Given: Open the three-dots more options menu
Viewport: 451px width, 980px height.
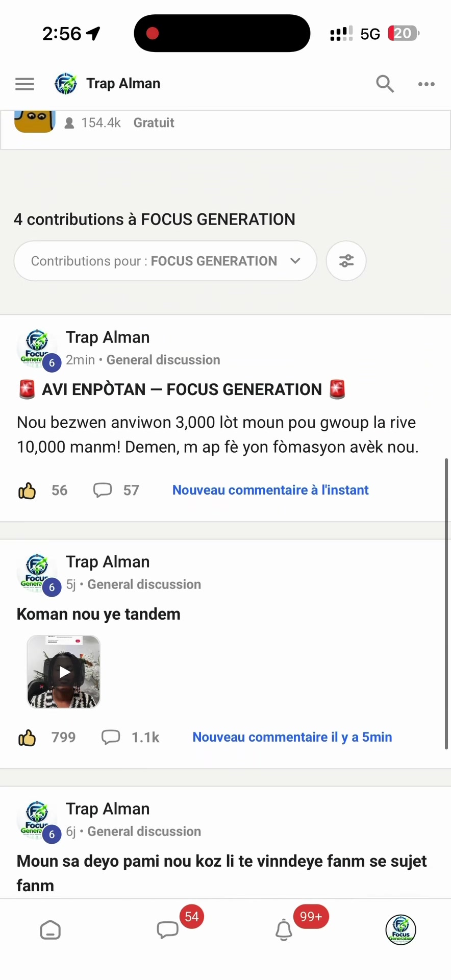Looking at the screenshot, I should [426, 84].
